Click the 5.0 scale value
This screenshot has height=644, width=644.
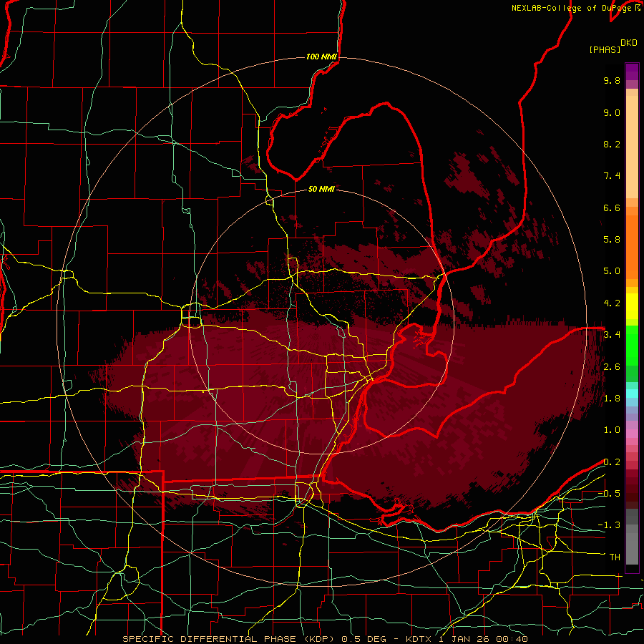(x=612, y=271)
